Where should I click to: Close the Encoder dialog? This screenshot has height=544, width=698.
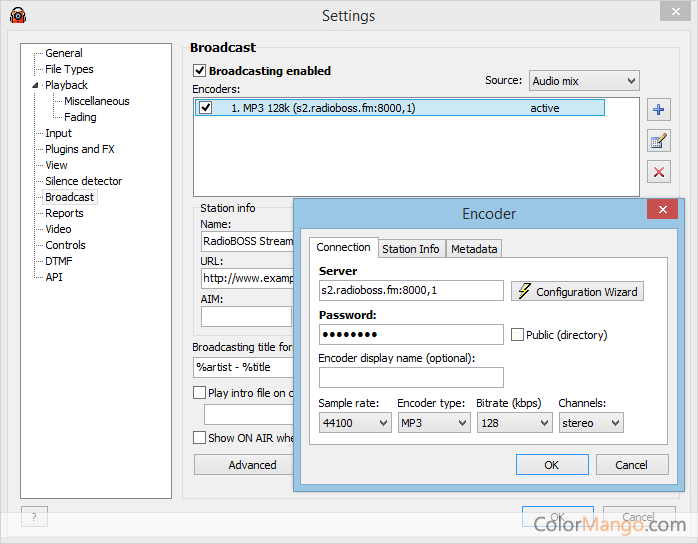[662, 209]
